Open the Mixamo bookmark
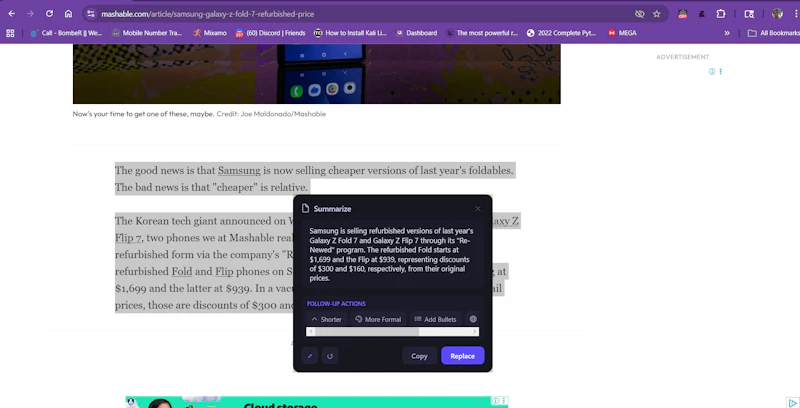800x408 pixels. pyautogui.click(x=210, y=33)
